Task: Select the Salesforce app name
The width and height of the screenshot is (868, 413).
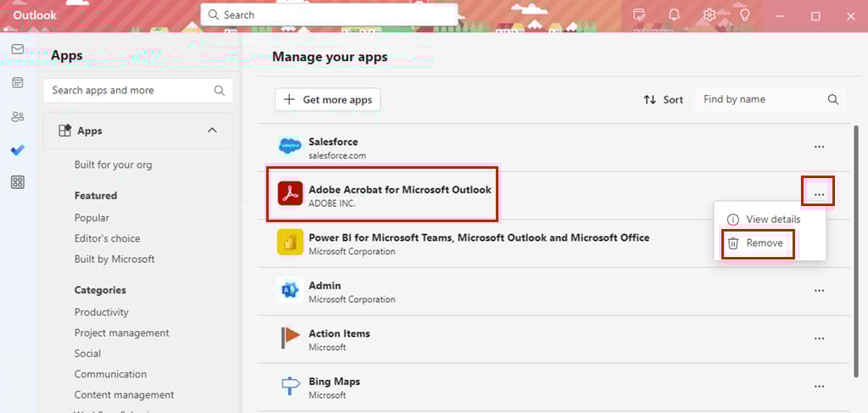Action: [x=333, y=142]
